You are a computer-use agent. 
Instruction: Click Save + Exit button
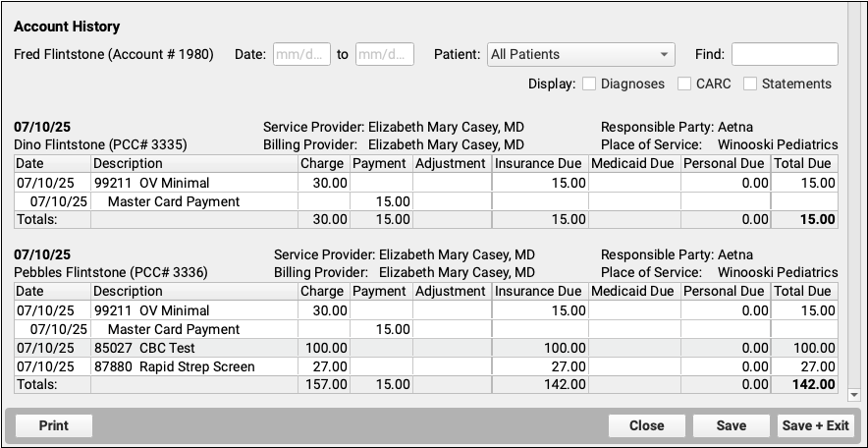click(815, 425)
